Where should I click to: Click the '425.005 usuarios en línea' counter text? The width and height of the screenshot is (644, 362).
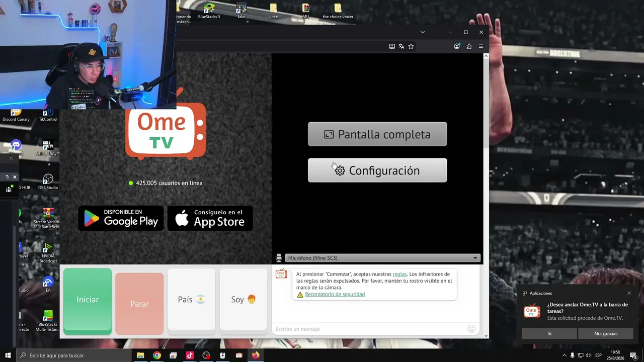click(169, 183)
